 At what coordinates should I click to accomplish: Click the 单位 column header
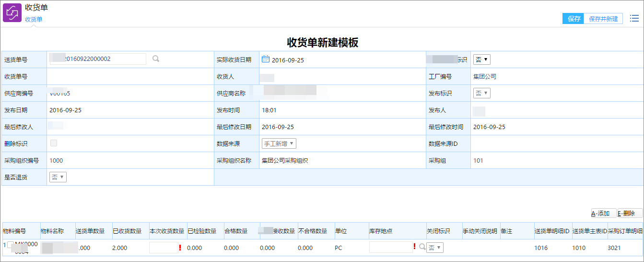[341, 231]
